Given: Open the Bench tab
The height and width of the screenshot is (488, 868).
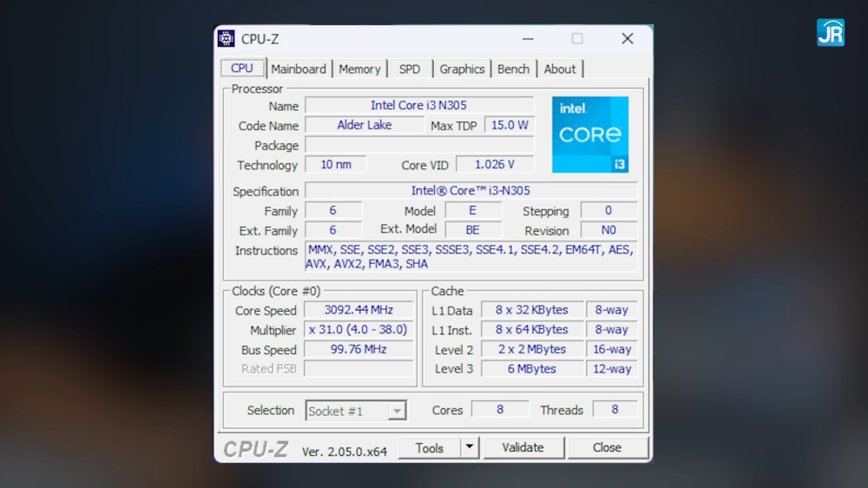Looking at the screenshot, I should coord(513,69).
